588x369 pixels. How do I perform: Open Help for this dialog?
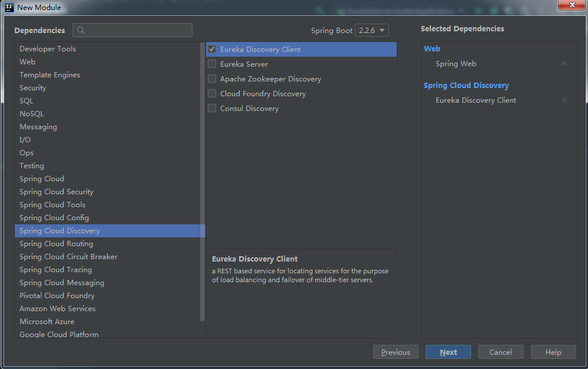click(x=553, y=352)
